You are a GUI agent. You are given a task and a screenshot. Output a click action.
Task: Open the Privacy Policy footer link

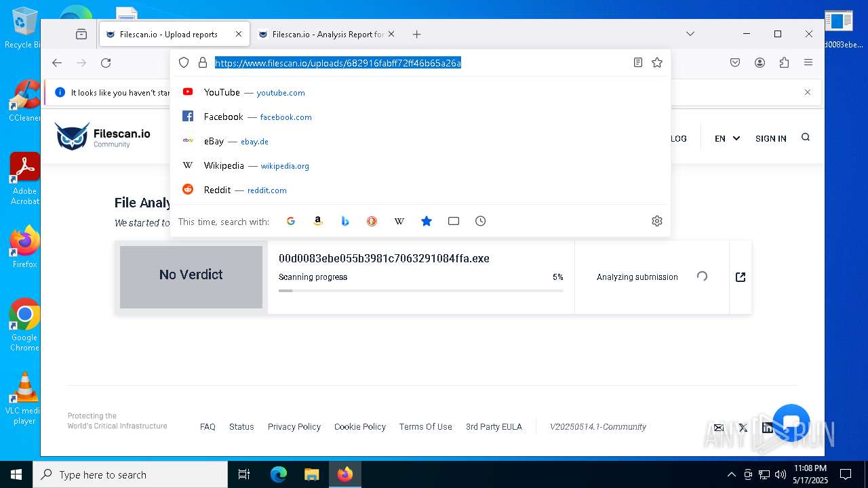[x=294, y=427]
